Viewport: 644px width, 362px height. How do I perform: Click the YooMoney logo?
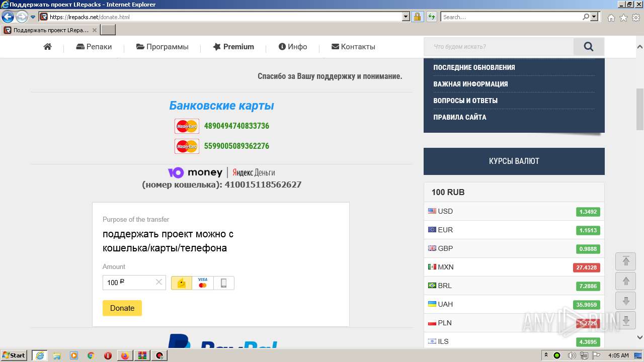pos(195,172)
